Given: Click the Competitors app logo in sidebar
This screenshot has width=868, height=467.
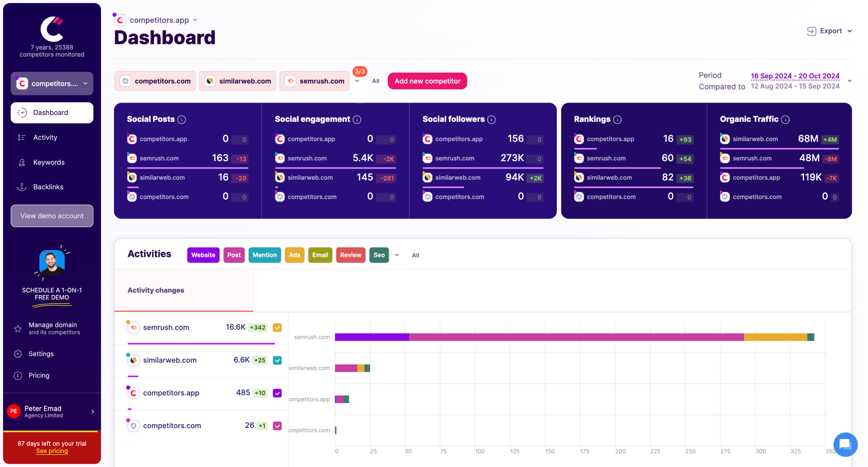Looking at the screenshot, I should pos(52,28).
